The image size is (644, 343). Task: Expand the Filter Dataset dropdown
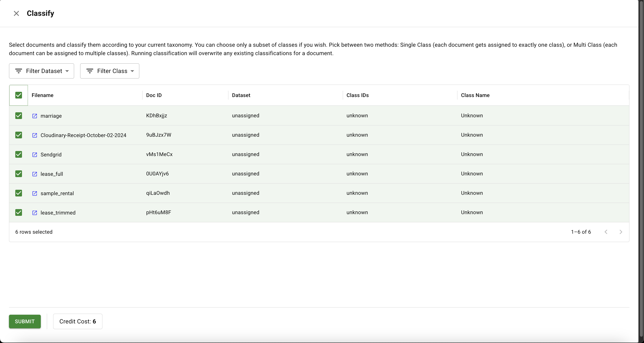click(x=42, y=71)
